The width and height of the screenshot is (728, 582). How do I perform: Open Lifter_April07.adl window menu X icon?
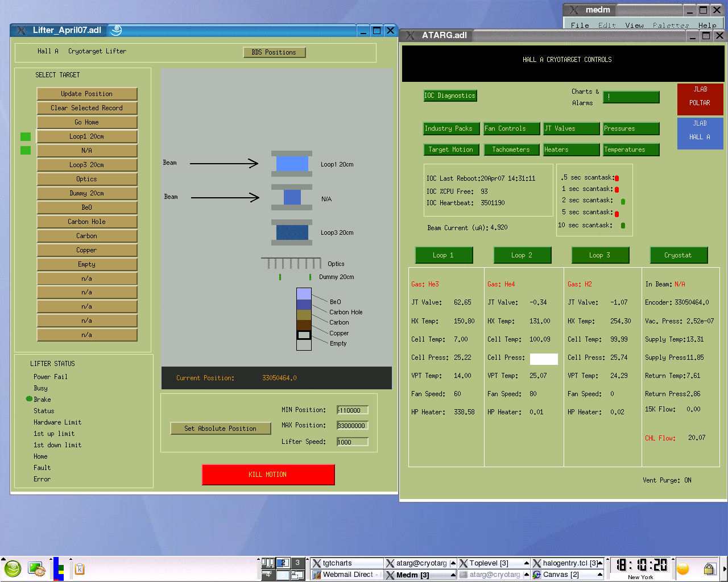click(x=21, y=31)
